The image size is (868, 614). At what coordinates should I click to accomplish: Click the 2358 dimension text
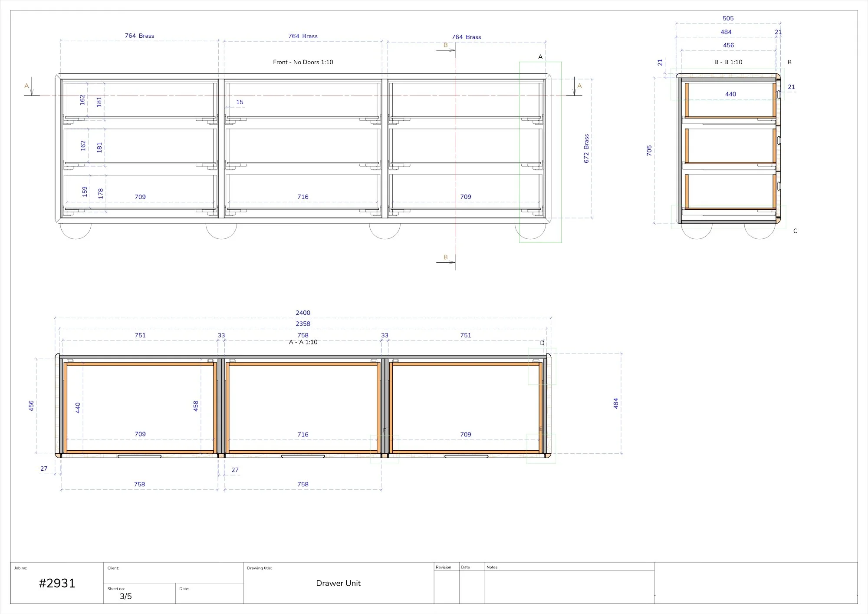point(303,324)
